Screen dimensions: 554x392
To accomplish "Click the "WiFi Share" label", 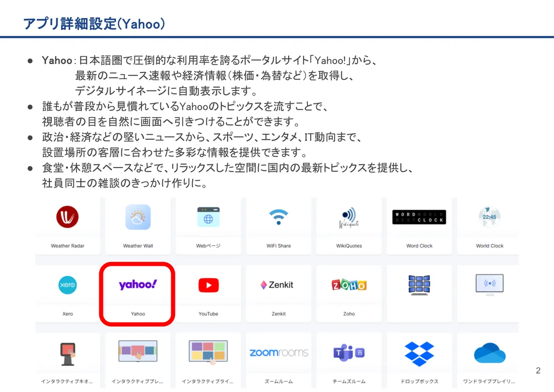I will click(x=278, y=246).
